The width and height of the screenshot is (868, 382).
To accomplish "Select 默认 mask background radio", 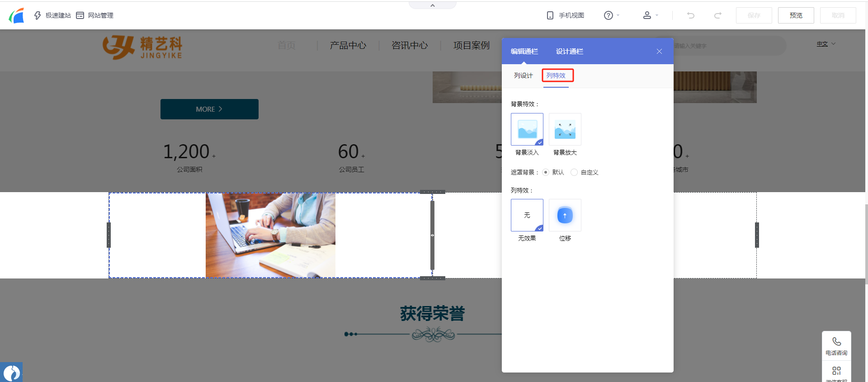I will 546,172.
